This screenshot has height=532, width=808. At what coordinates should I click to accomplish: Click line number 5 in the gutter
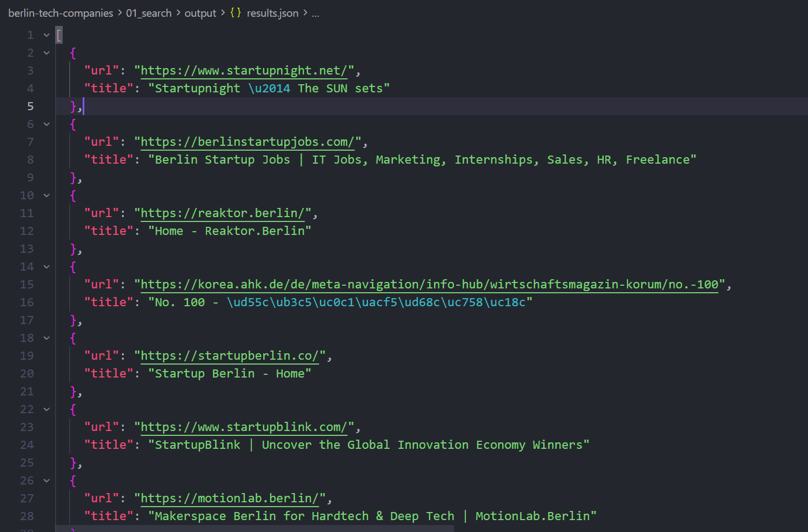[x=30, y=106]
